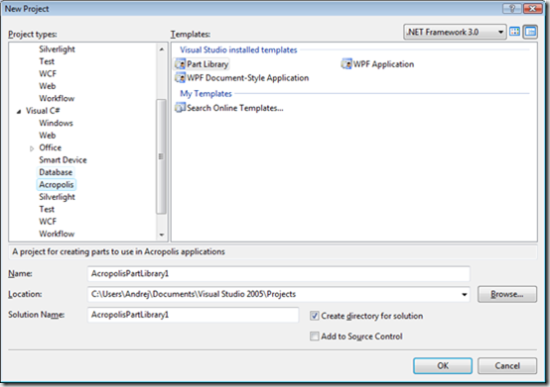Select Test under Visual C#
Viewport: 550px width, 387px height.
(47, 209)
